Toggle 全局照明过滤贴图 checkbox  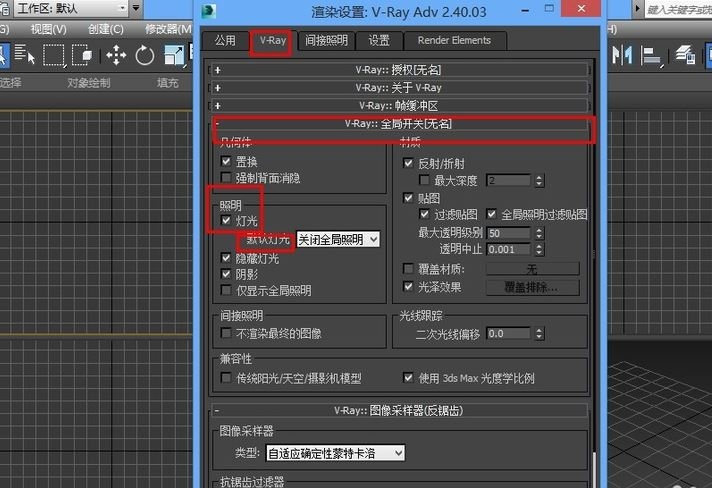pos(491,214)
